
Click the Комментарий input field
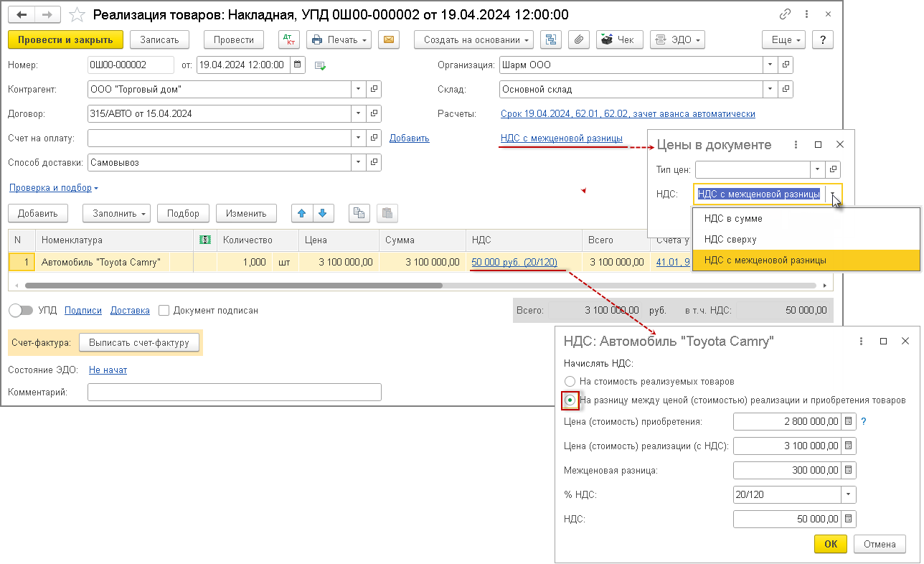[235, 392]
